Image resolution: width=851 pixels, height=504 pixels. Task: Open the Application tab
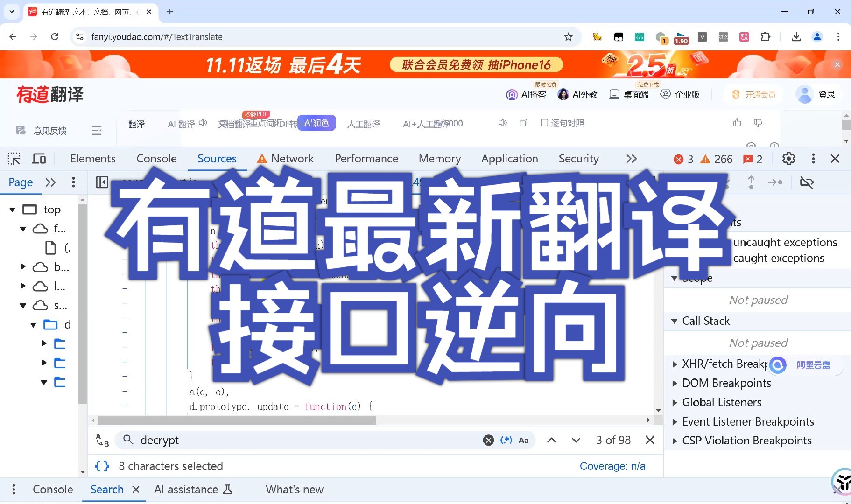(x=509, y=159)
